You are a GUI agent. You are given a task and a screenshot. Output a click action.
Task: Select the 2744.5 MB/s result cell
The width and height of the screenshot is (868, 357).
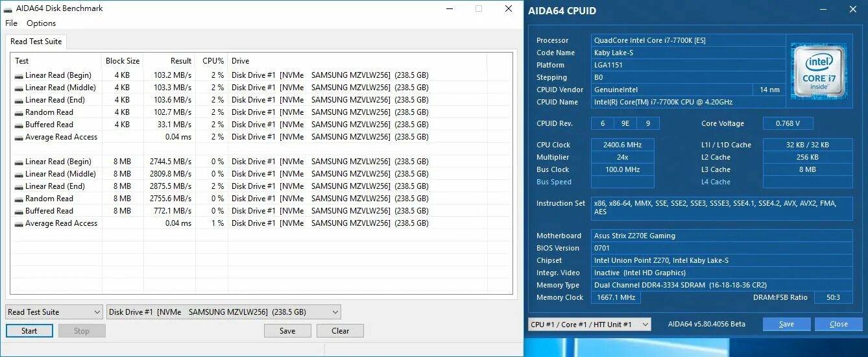[171, 162]
